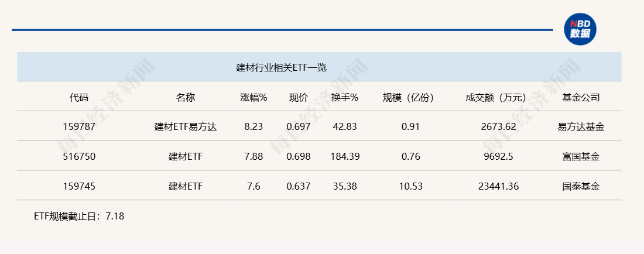This screenshot has height=254, width=644.
Task: Click 国泰基金 company cell
Action: (x=581, y=187)
